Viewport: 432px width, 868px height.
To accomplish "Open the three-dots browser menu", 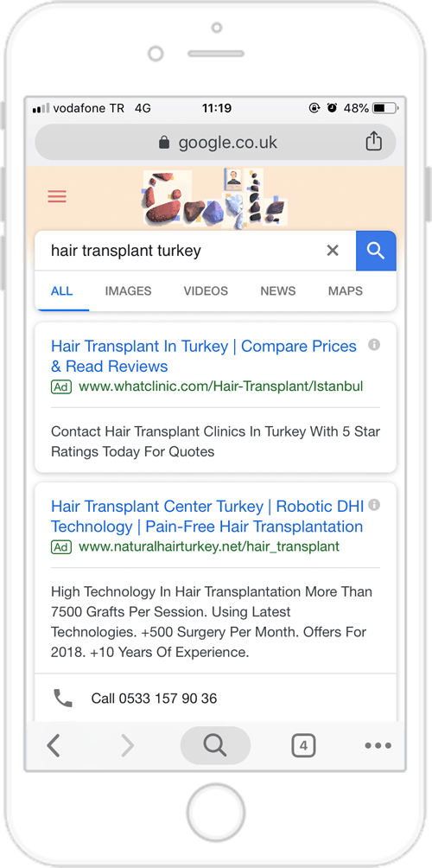I will click(x=378, y=745).
